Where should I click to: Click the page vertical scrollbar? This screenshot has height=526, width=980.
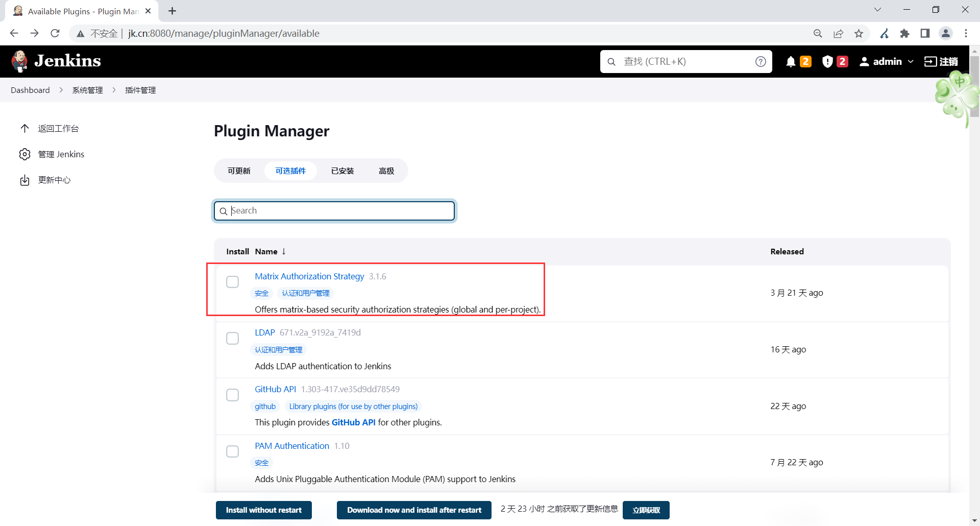[x=974, y=87]
